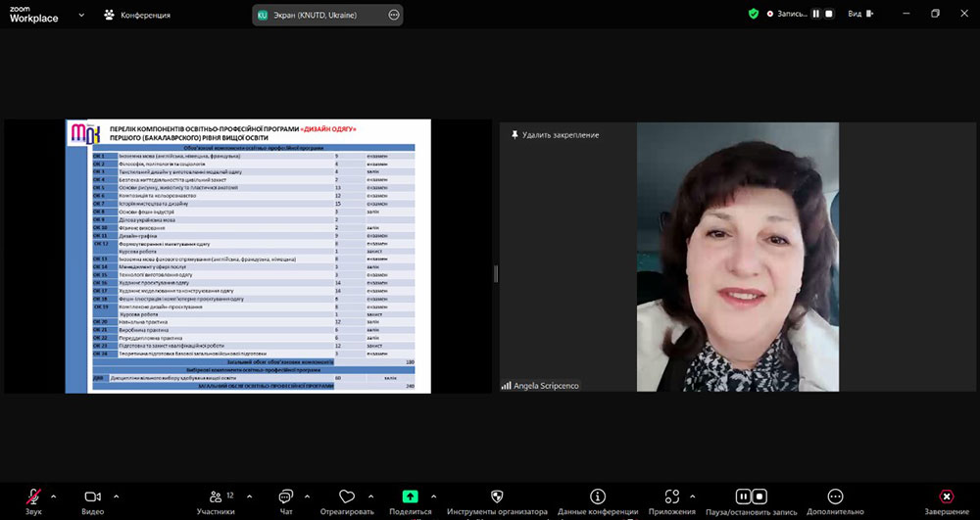The image size is (980, 520).
Task: Click the pin icon beside Удалить закрепление
Action: 514,135
